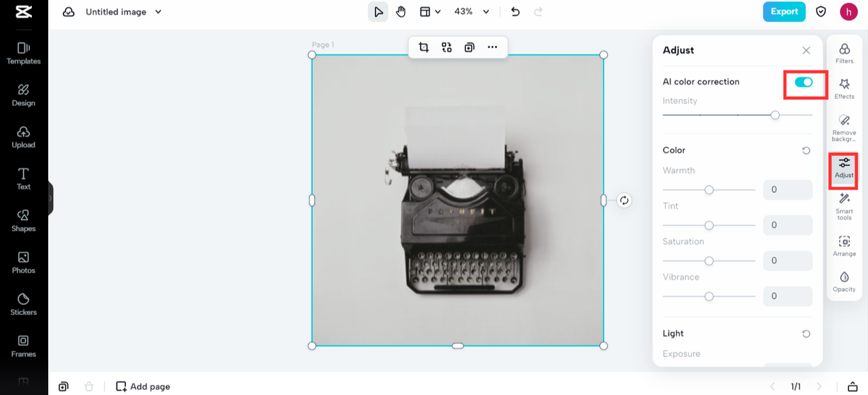
Task: Open the pages panel icon at bottom right
Action: [853, 386]
